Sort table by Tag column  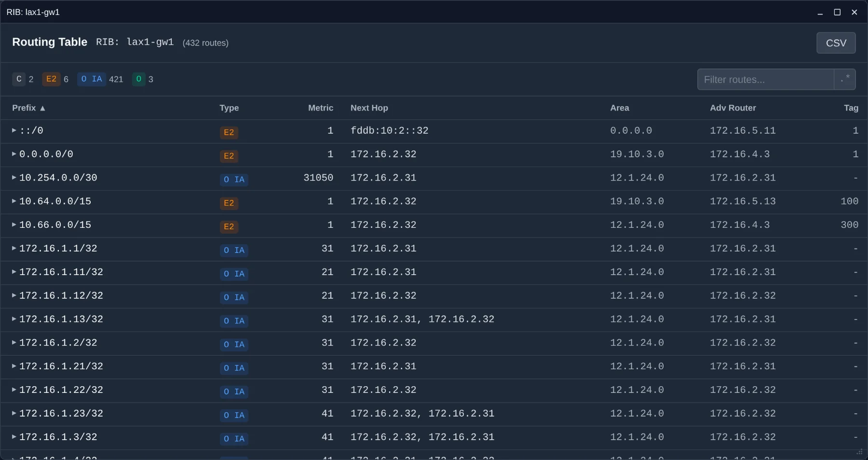[x=851, y=108]
